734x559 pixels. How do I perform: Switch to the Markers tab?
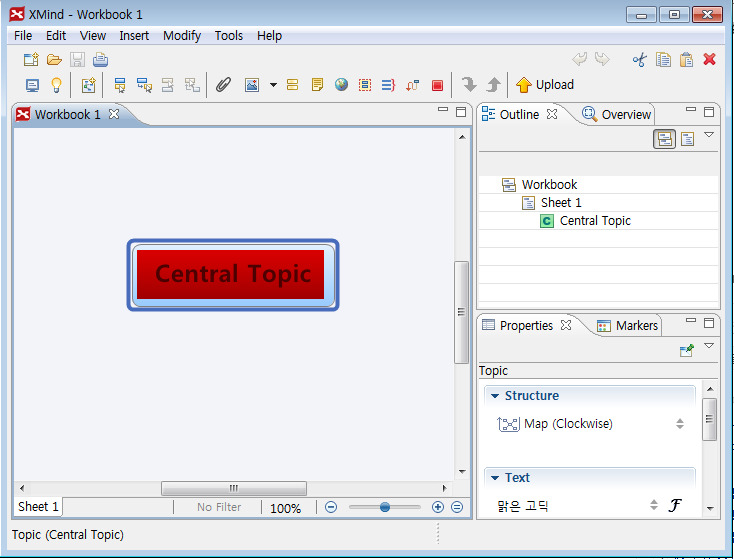[x=627, y=325]
